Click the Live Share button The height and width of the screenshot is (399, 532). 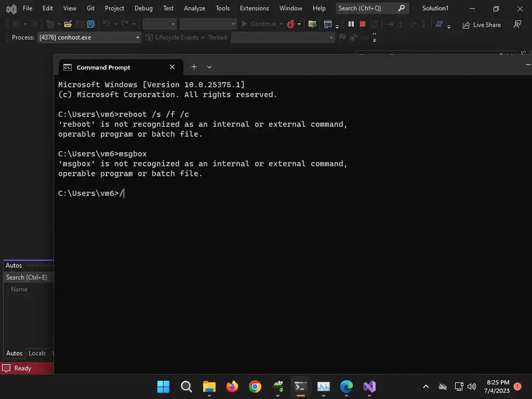482,25
